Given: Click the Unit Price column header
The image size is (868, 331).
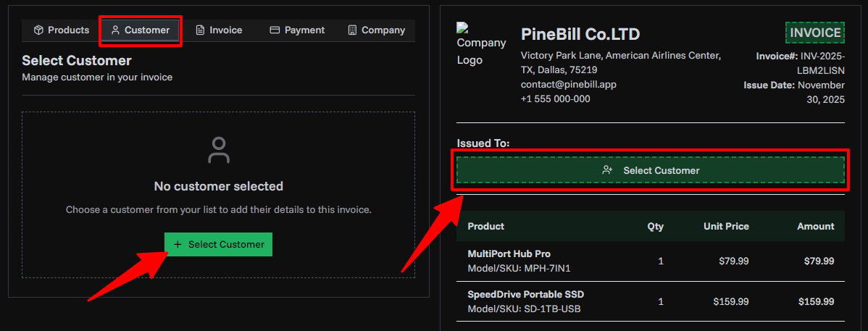Looking at the screenshot, I should point(726,226).
